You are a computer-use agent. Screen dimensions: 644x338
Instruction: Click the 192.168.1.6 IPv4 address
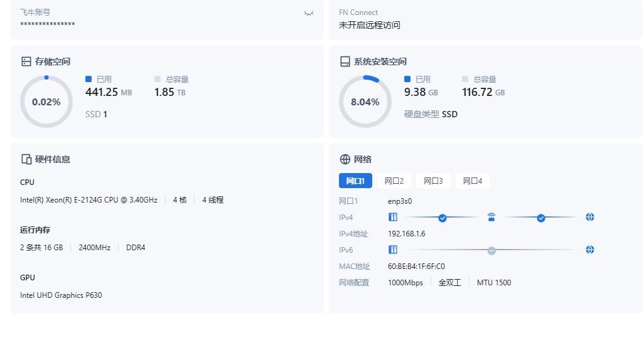tap(407, 234)
